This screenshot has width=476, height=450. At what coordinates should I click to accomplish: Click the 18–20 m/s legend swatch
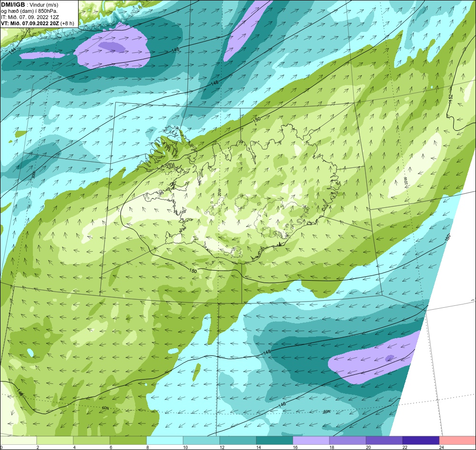point(347,440)
